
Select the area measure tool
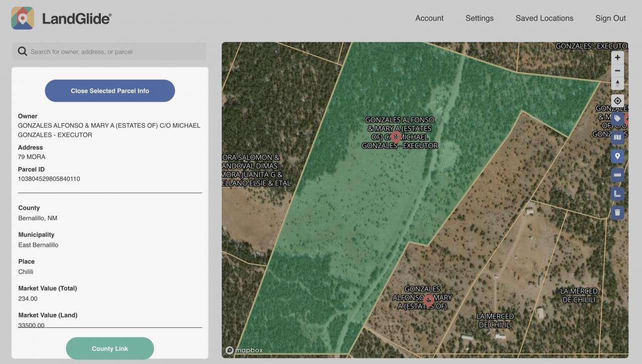coord(617,194)
